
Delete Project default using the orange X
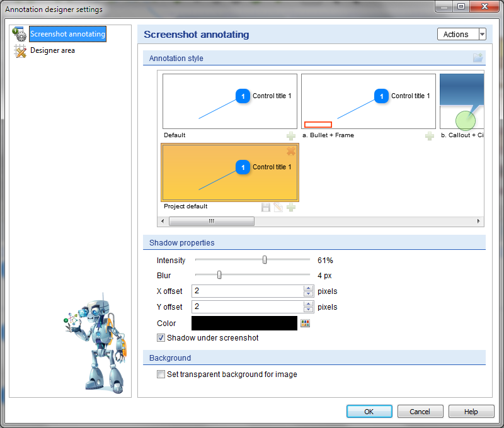291,151
